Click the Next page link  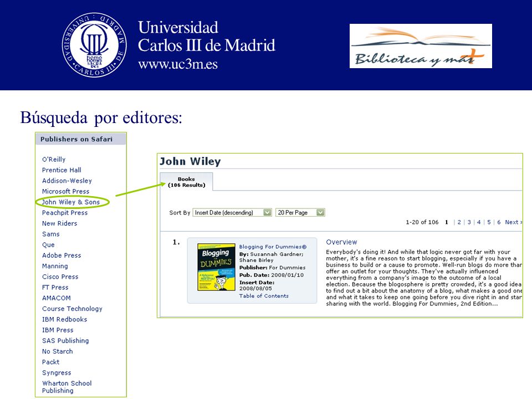point(513,222)
